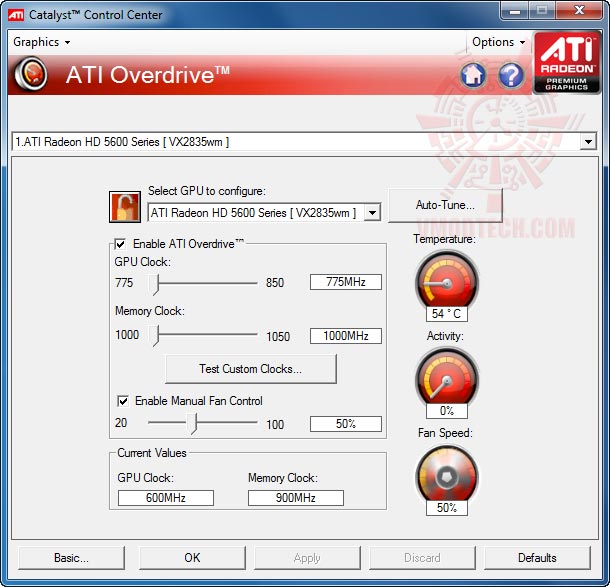Screen dimensions: 610x587
Task: Click the ATI icon in title bar
Action: pos(16,15)
